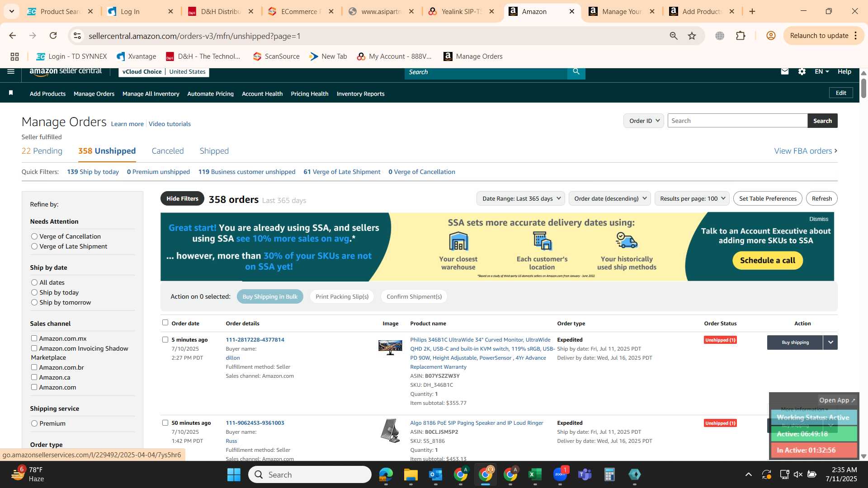This screenshot has width=868, height=488.
Task: Open Outlook from the taskbar
Action: (x=435, y=474)
